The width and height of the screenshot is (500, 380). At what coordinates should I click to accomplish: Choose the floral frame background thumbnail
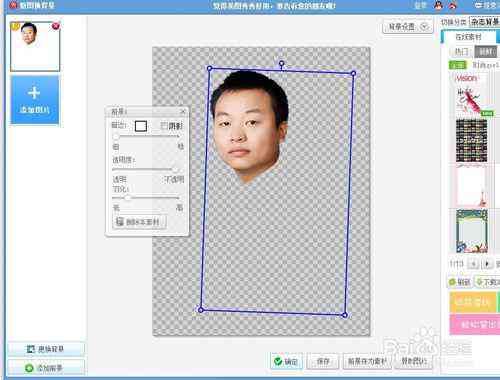point(472,231)
